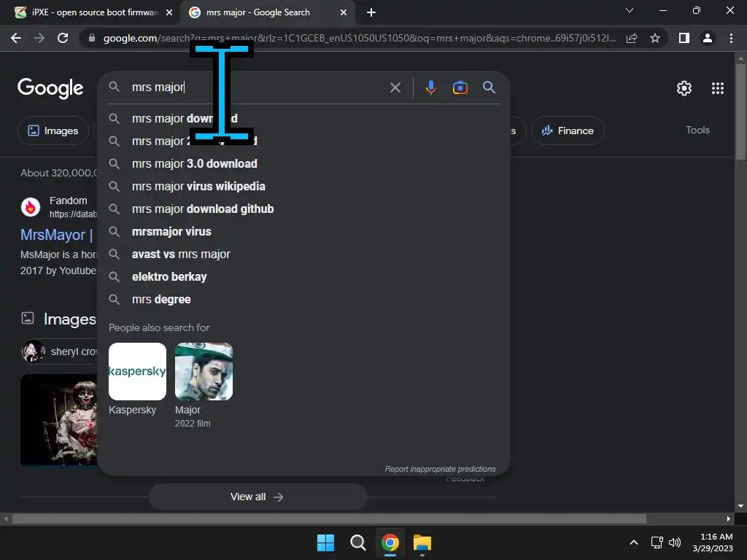The image size is (747, 560).
Task: Open the Google apps grid
Action: [x=718, y=88]
